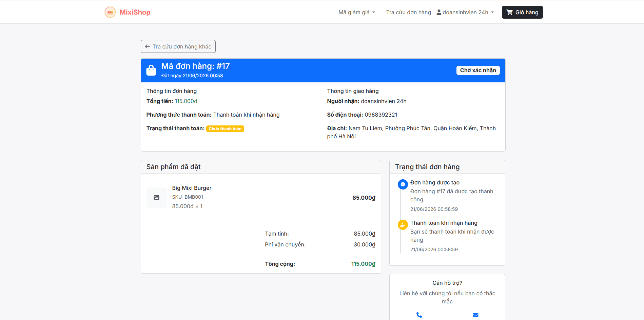Click the email envelope support icon
Viewport: 644px width, 320px height.
(x=475, y=315)
